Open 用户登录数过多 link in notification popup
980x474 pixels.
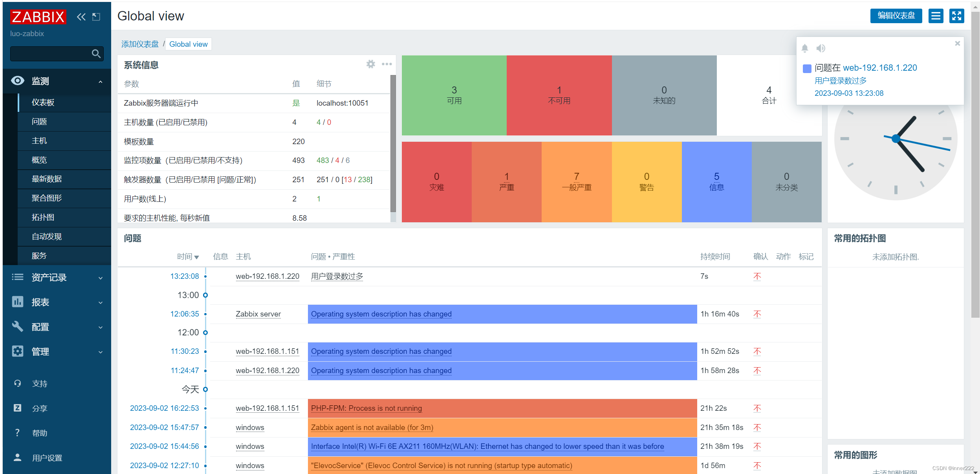(x=841, y=81)
